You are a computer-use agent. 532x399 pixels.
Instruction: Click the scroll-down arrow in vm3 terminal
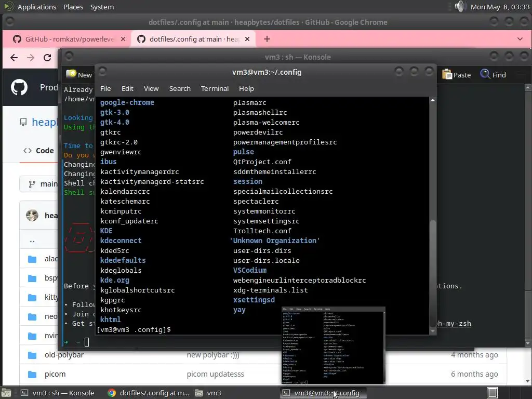pyautogui.click(x=433, y=331)
